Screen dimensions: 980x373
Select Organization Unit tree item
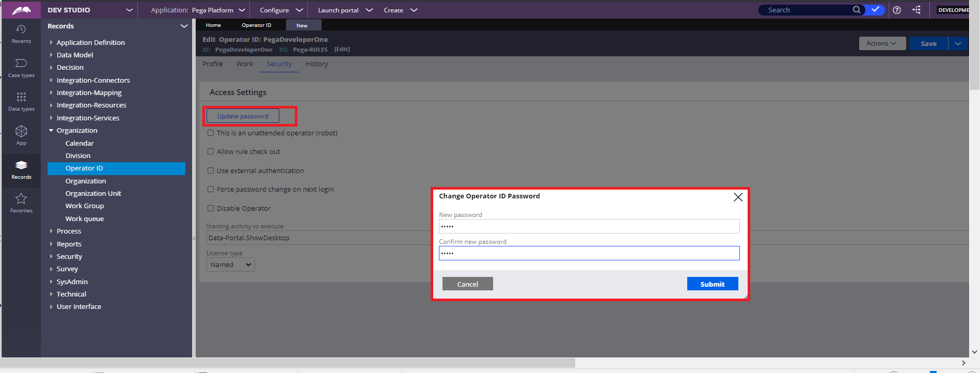(93, 193)
